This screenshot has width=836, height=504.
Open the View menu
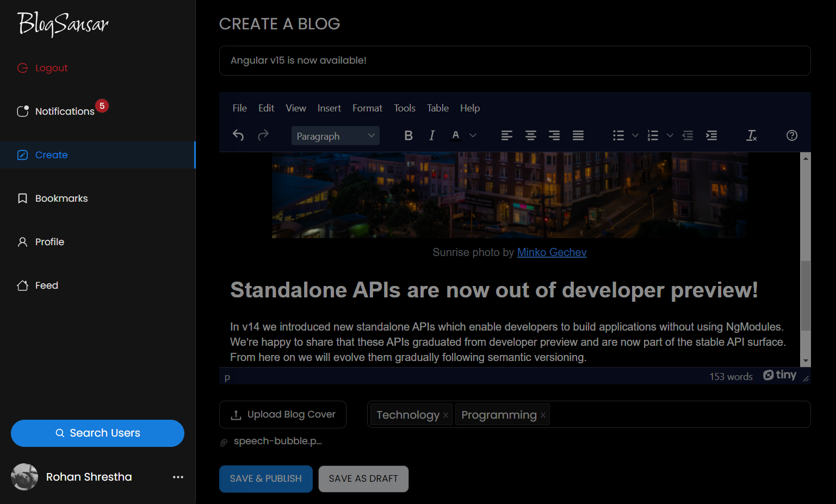[296, 108]
